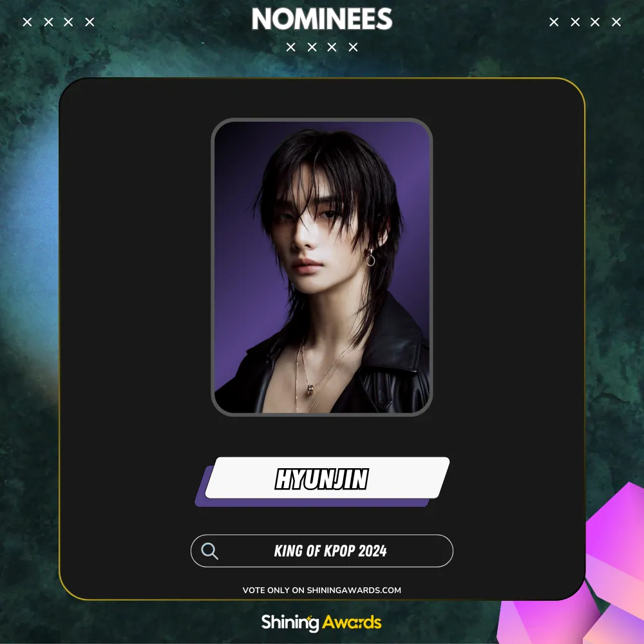Click the rightmost X mark in top-right corner
The height and width of the screenshot is (644, 644).
[616, 22]
